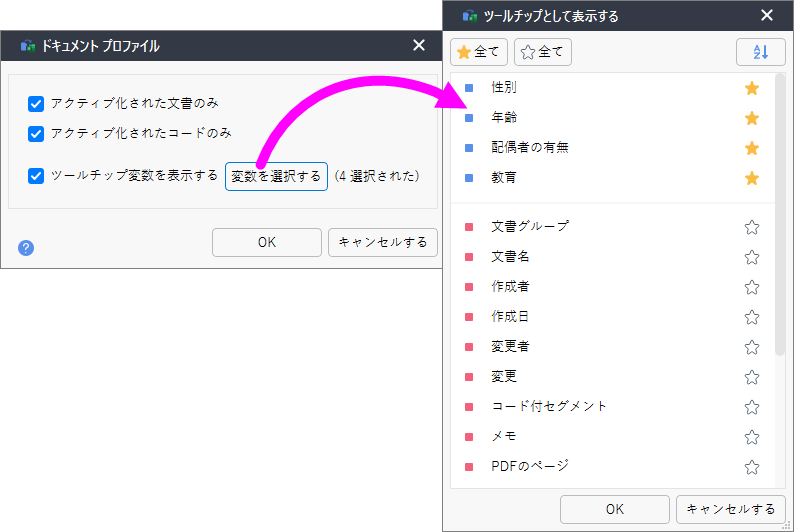The image size is (794, 532).
Task: Star the メモ variable
Action: 751,437
